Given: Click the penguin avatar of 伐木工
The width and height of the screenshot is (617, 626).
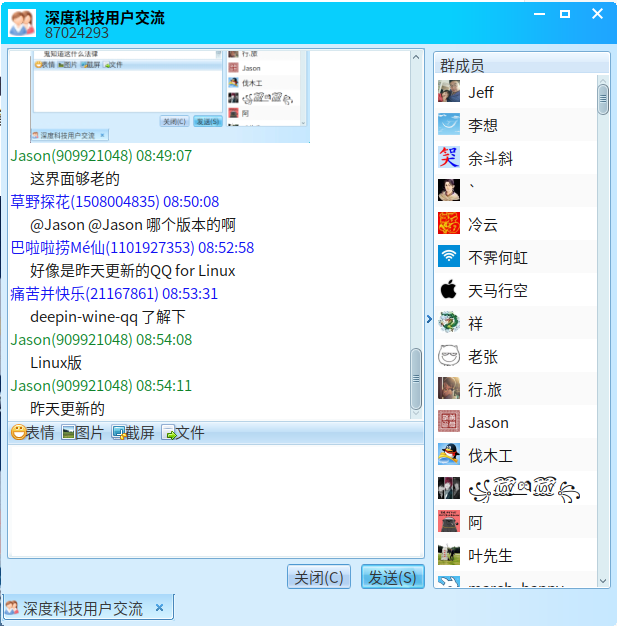Looking at the screenshot, I should coord(449,455).
